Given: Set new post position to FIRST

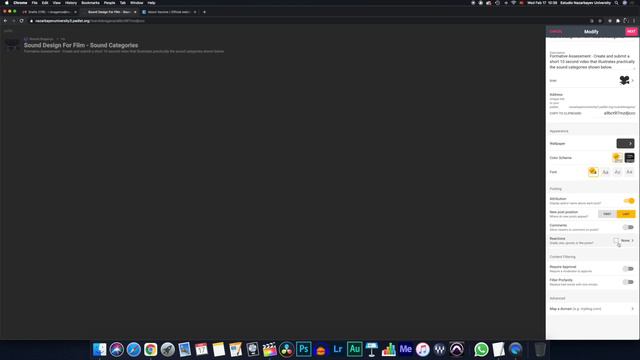Looking at the screenshot, I should coord(607,214).
